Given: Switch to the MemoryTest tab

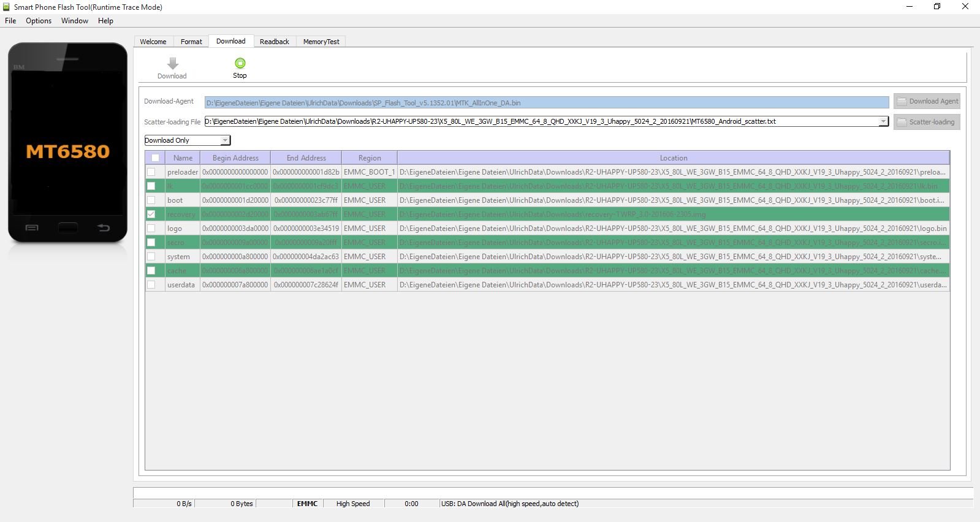Looking at the screenshot, I should (321, 42).
